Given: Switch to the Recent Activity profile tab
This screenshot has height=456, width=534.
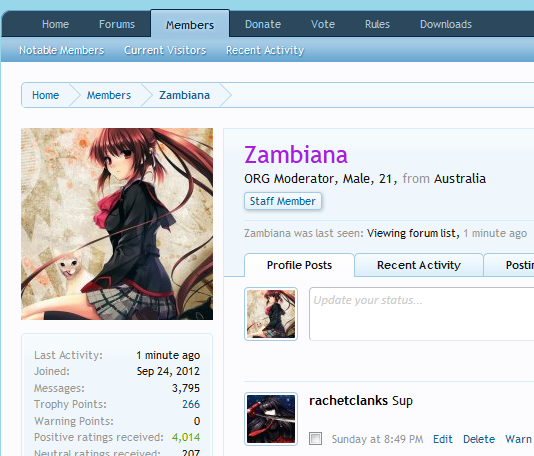Looking at the screenshot, I should [x=419, y=265].
